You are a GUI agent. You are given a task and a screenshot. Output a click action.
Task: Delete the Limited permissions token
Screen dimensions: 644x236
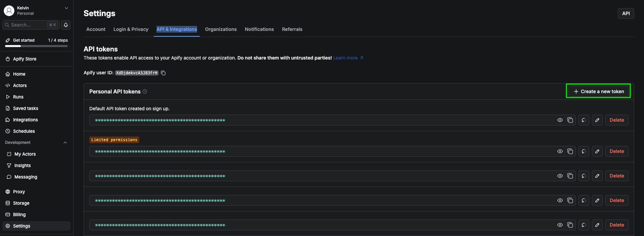[x=617, y=151]
